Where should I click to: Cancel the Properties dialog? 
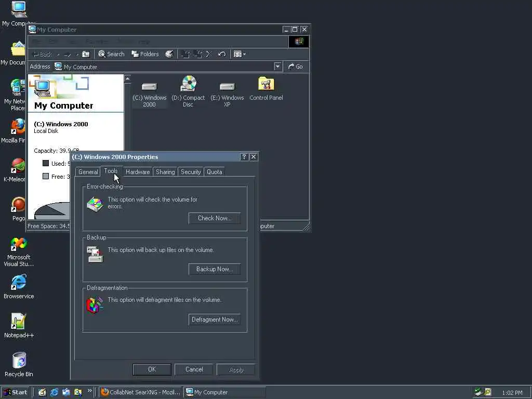[194, 369]
